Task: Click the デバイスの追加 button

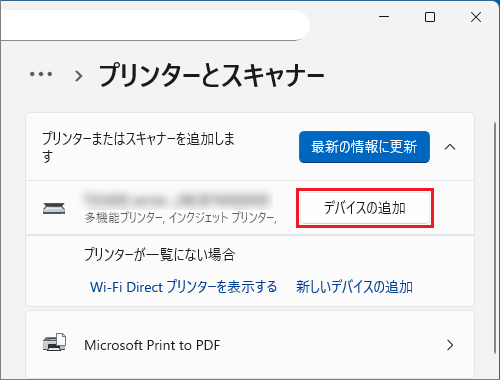Action: click(365, 208)
